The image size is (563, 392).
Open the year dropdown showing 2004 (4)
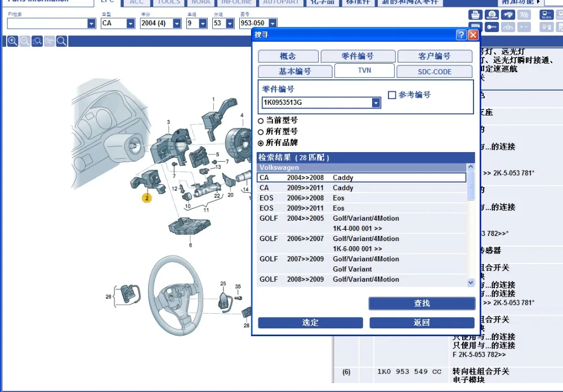(177, 23)
